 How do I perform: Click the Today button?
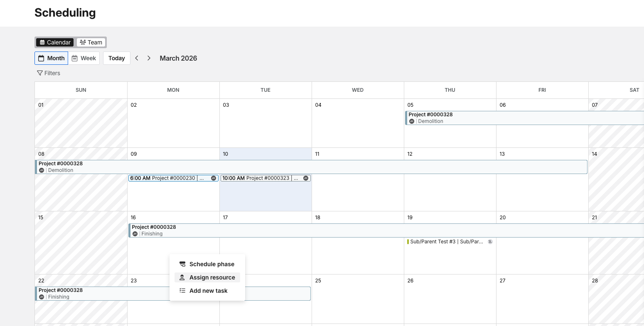coord(117,58)
